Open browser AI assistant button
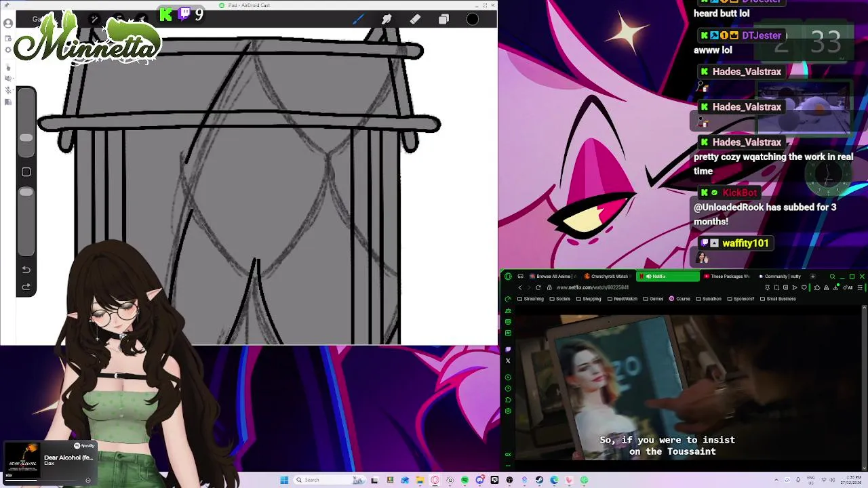868x488 pixels. 848,287
